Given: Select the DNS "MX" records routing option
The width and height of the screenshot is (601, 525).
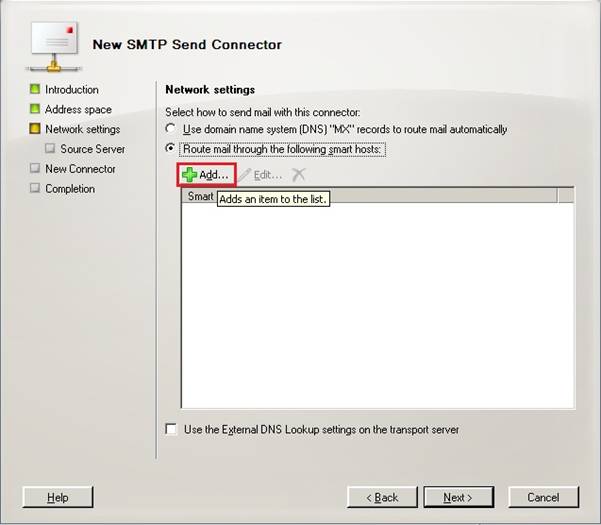Looking at the screenshot, I should (x=171, y=129).
